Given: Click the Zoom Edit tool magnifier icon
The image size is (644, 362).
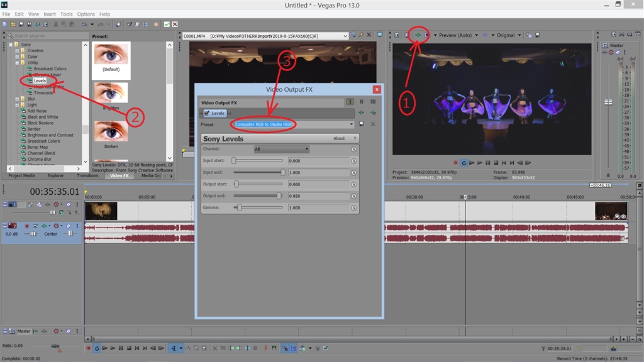Looking at the screenshot, I should [x=204, y=348].
